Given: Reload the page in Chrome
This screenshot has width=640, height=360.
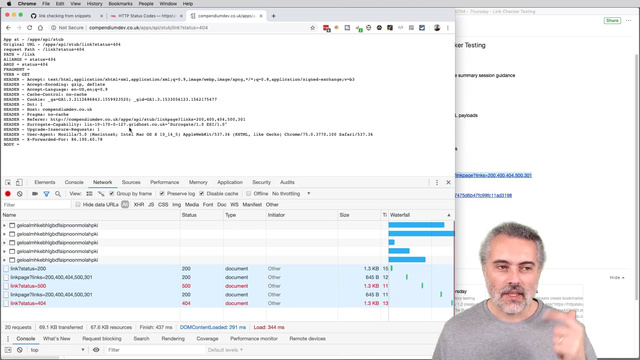Looking at the screenshot, I should click(x=29, y=28).
